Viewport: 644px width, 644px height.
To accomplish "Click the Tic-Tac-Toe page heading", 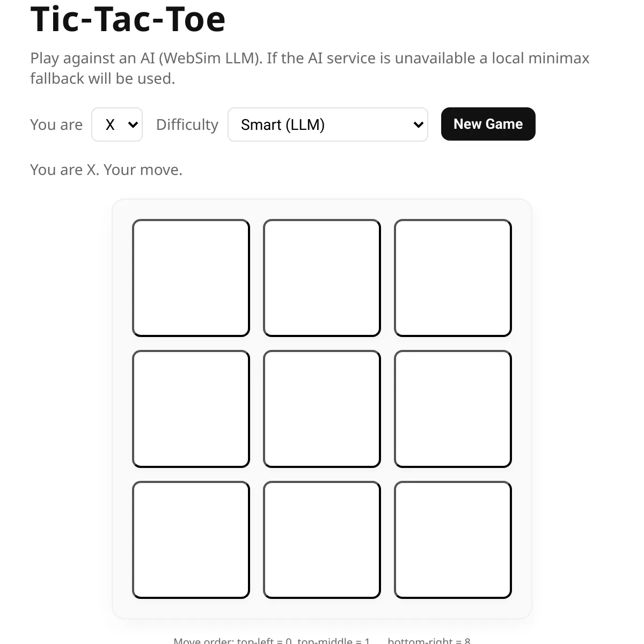I will (x=128, y=19).
